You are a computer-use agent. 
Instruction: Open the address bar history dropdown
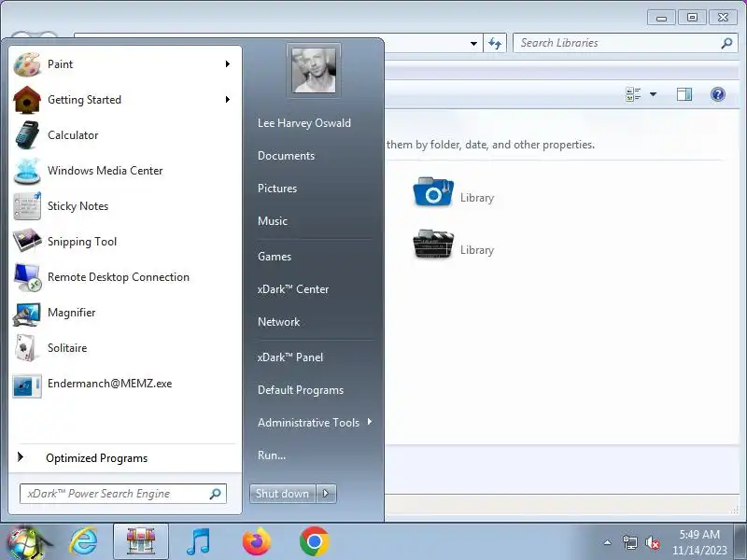(x=473, y=43)
